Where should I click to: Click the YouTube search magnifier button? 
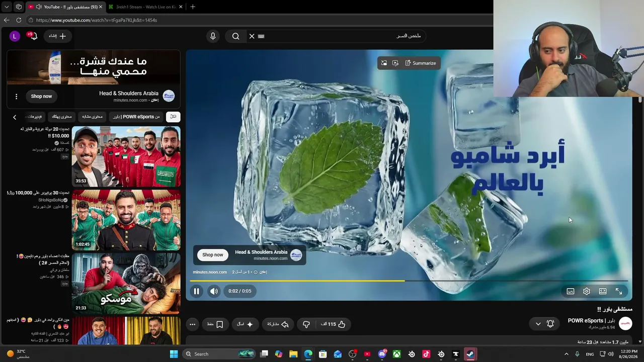235,36
